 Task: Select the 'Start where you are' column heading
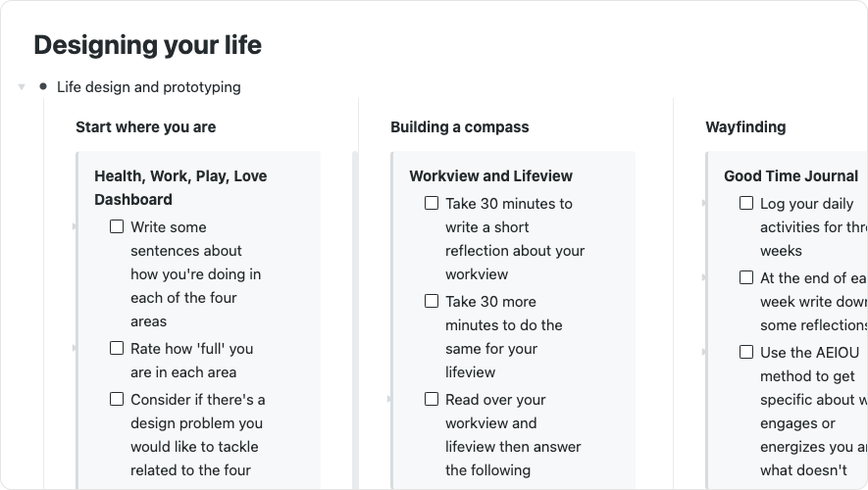pyautogui.click(x=145, y=126)
